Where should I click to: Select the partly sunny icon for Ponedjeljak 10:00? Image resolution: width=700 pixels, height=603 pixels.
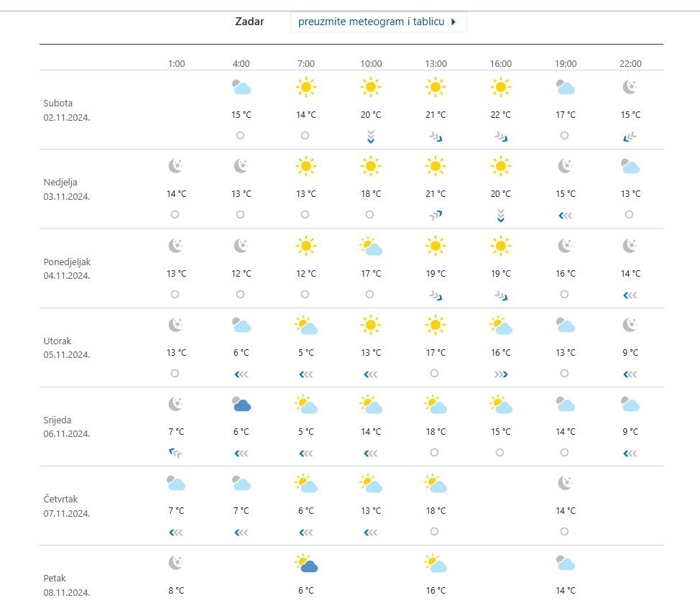click(x=371, y=247)
